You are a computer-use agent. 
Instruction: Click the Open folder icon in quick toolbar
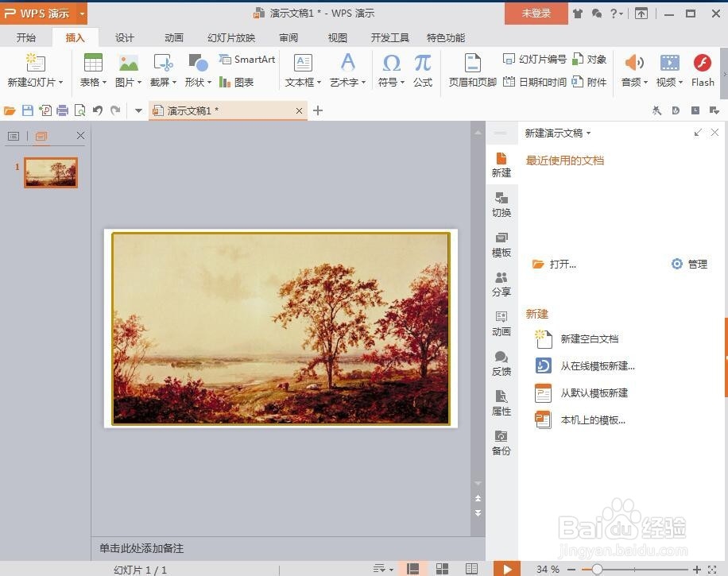[10, 110]
